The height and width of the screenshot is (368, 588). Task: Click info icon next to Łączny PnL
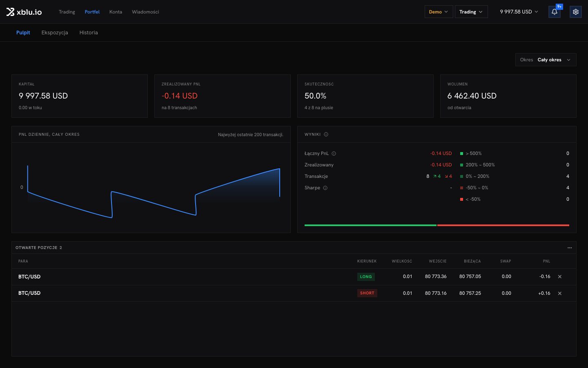(334, 154)
